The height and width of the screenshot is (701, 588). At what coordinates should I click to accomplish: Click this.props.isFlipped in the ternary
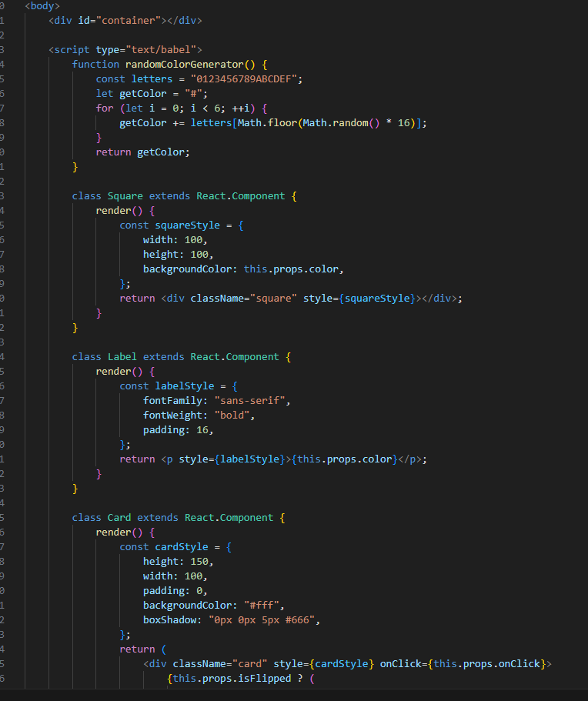(232, 679)
